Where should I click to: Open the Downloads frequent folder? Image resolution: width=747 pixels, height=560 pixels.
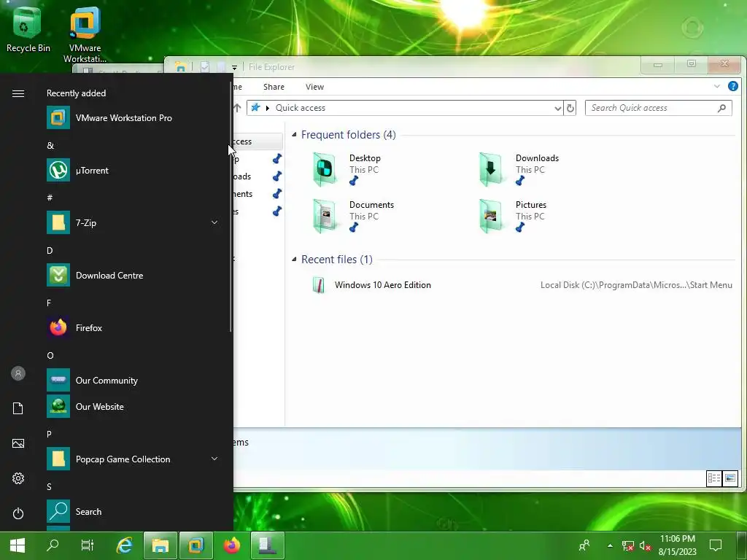(519, 169)
